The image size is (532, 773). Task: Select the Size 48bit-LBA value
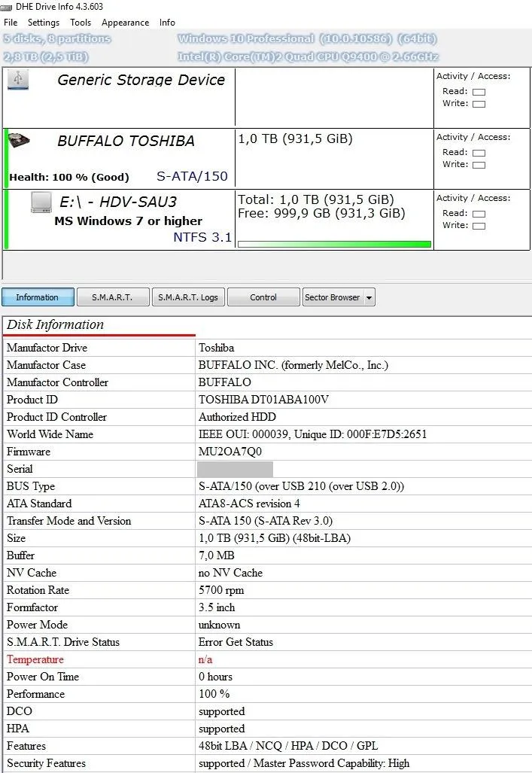point(275,538)
